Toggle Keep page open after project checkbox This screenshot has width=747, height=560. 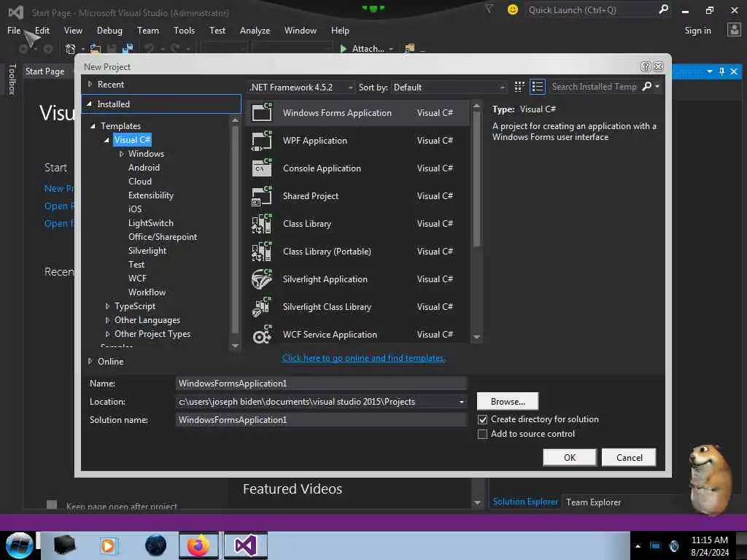pos(52,505)
